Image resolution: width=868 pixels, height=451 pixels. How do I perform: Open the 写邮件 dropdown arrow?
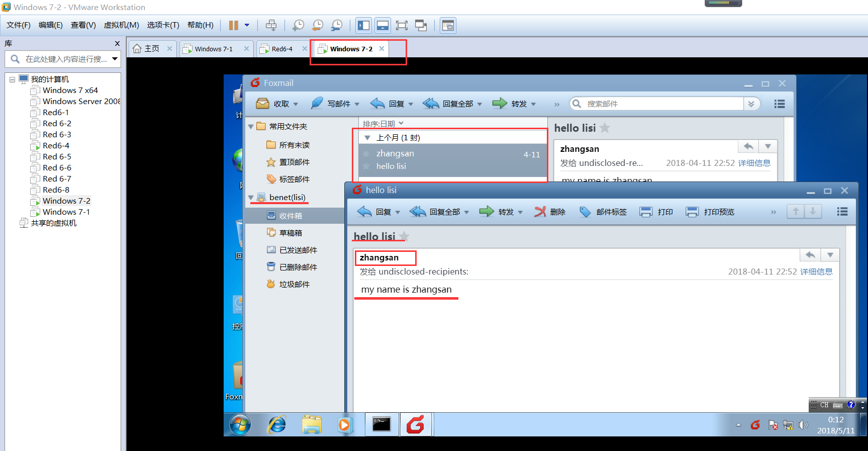tap(357, 104)
